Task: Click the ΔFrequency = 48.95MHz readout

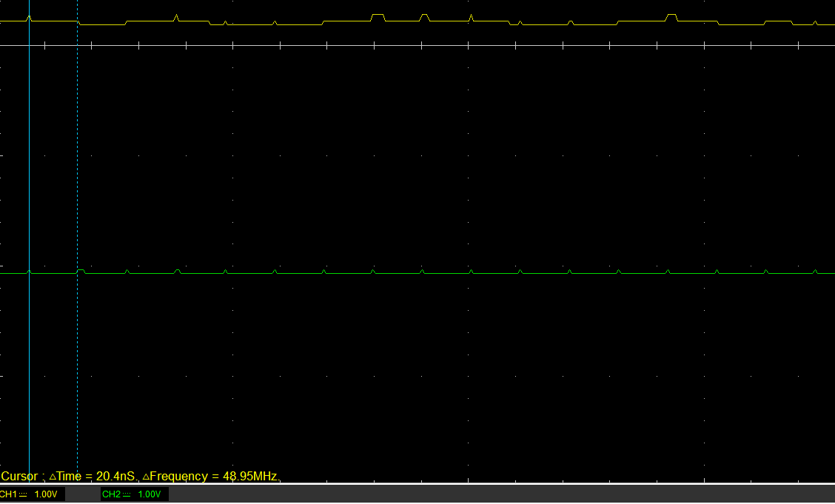Action: tap(209, 477)
